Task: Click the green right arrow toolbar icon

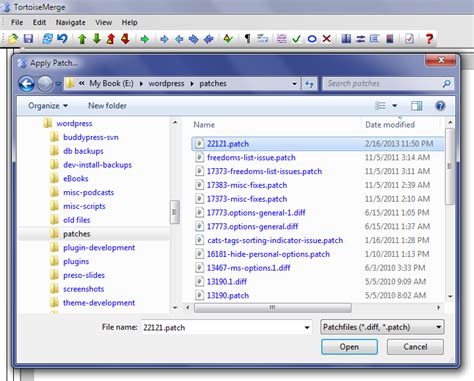Action: click(x=145, y=39)
